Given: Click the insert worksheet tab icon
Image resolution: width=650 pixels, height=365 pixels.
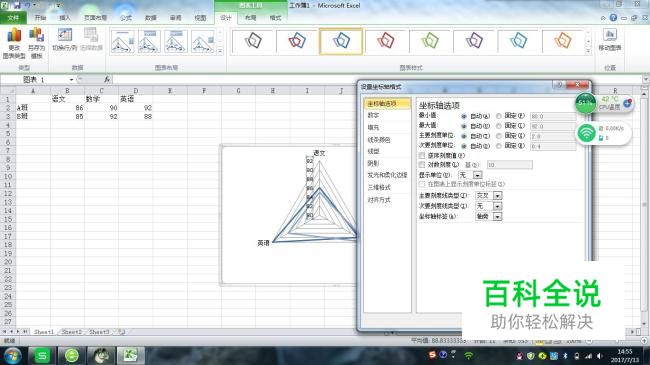Looking at the screenshot, I should click(x=121, y=332).
